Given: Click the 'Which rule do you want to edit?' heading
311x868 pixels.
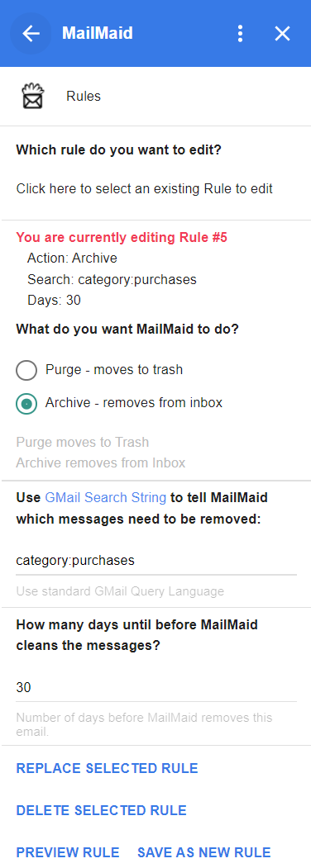Looking at the screenshot, I should click(x=118, y=149).
